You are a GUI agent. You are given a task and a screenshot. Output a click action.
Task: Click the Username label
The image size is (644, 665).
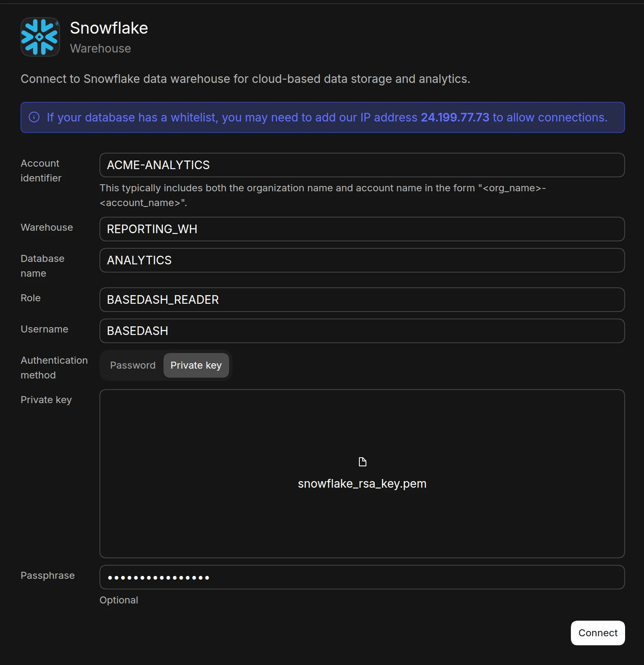point(44,329)
